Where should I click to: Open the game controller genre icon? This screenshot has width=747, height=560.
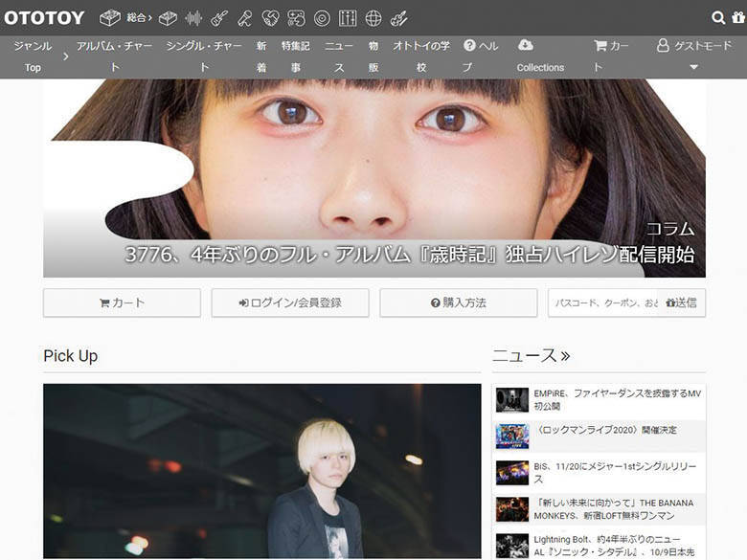296,18
